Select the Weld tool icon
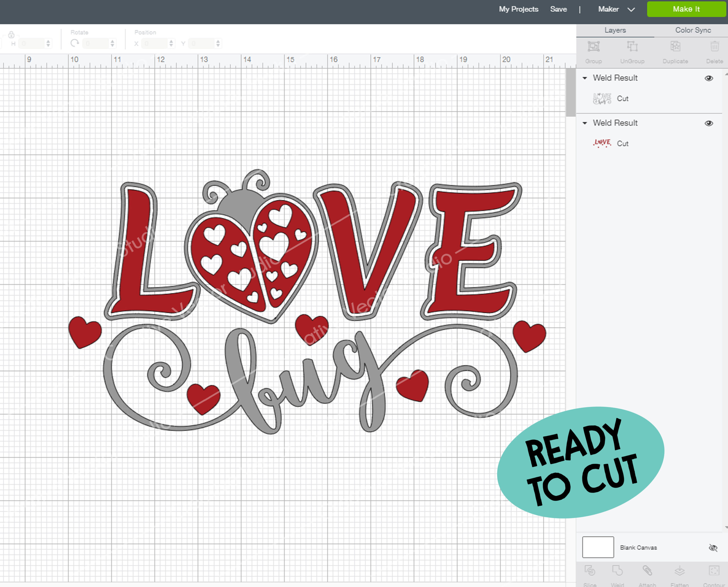 point(617,571)
